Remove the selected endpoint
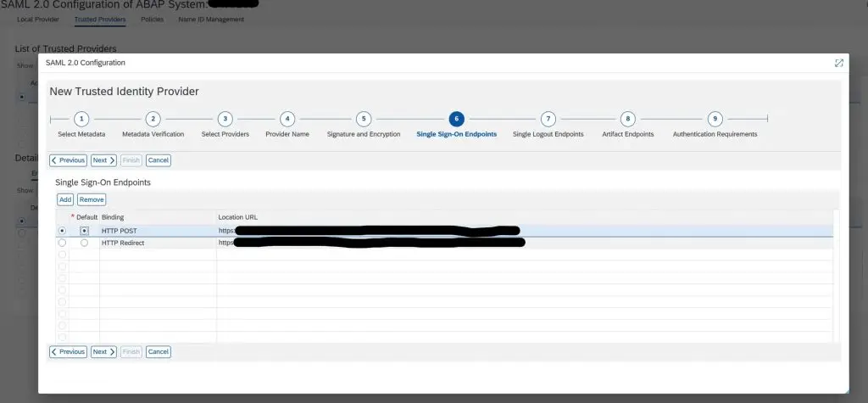The height and width of the screenshot is (403, 868). click(92, 199)
